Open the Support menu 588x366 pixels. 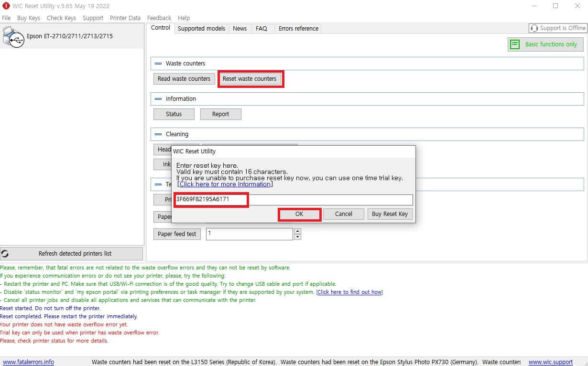point(93,18)
